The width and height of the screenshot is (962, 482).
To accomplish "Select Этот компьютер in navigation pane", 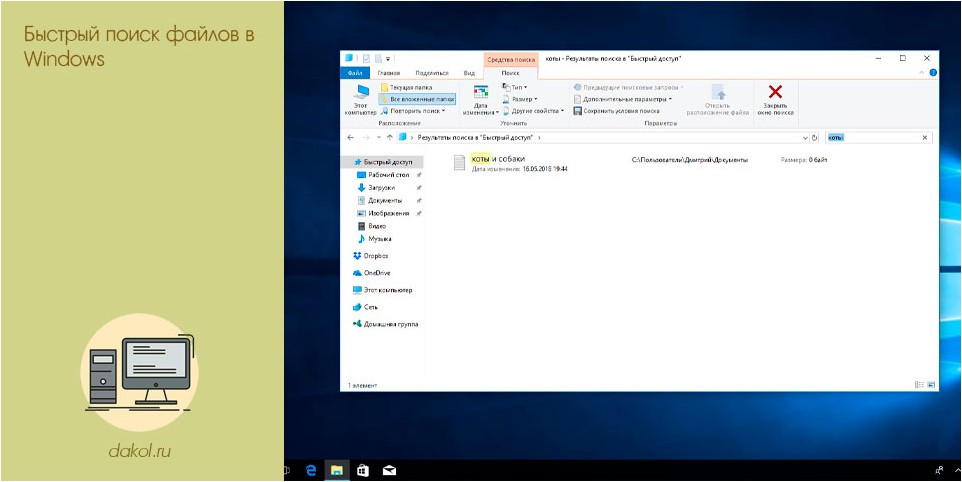I will [x=387, y=290].
